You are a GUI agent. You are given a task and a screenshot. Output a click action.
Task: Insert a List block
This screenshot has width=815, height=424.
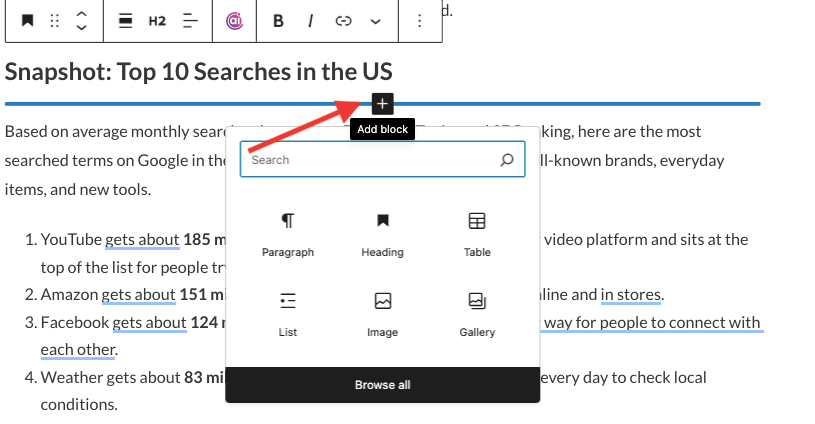[288, 315]
